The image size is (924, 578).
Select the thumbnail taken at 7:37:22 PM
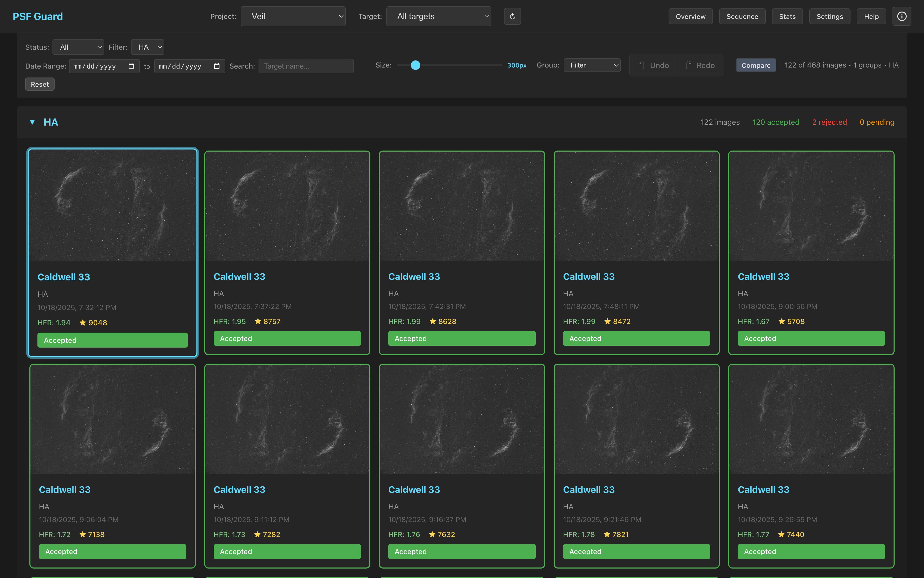pos(287,207)
